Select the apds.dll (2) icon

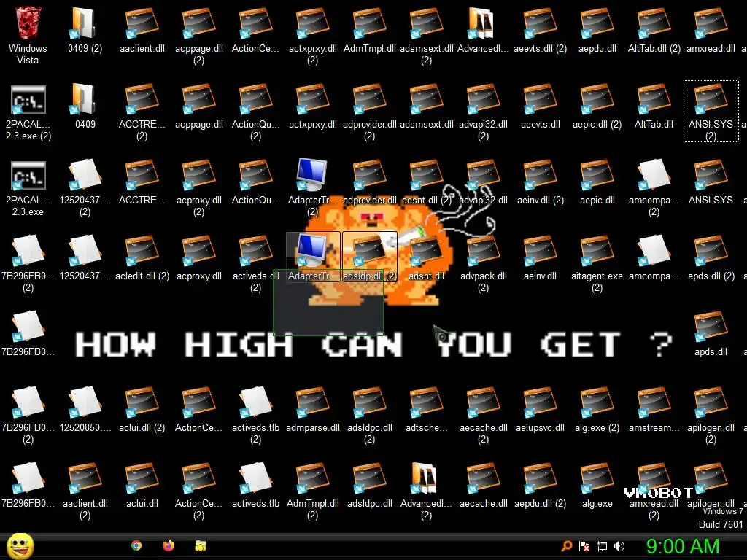711,251
